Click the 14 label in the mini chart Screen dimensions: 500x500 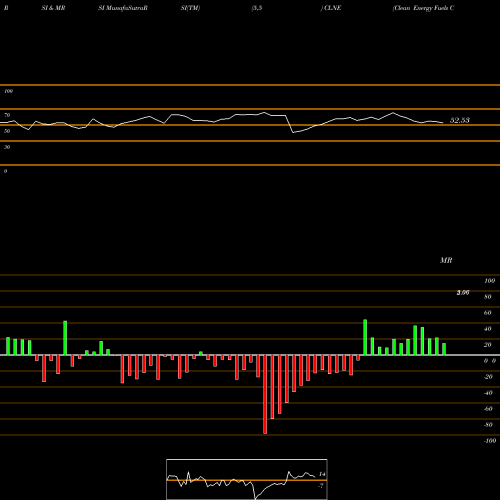(x=322, y=474)
